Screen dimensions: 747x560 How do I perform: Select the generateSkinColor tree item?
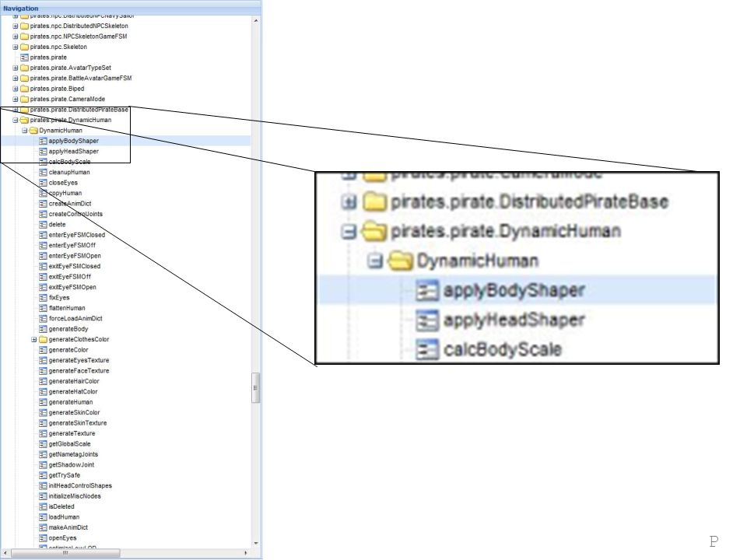(x=75, y=413)
